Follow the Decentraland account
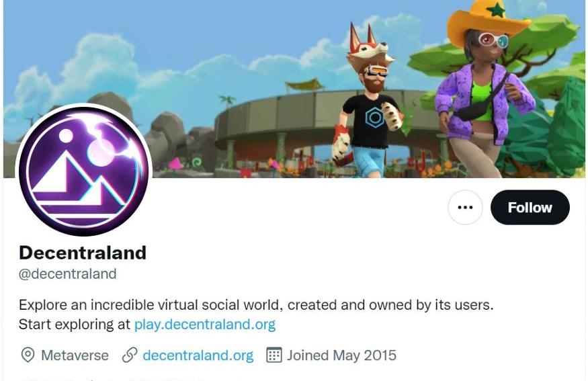 pos(530,208)
